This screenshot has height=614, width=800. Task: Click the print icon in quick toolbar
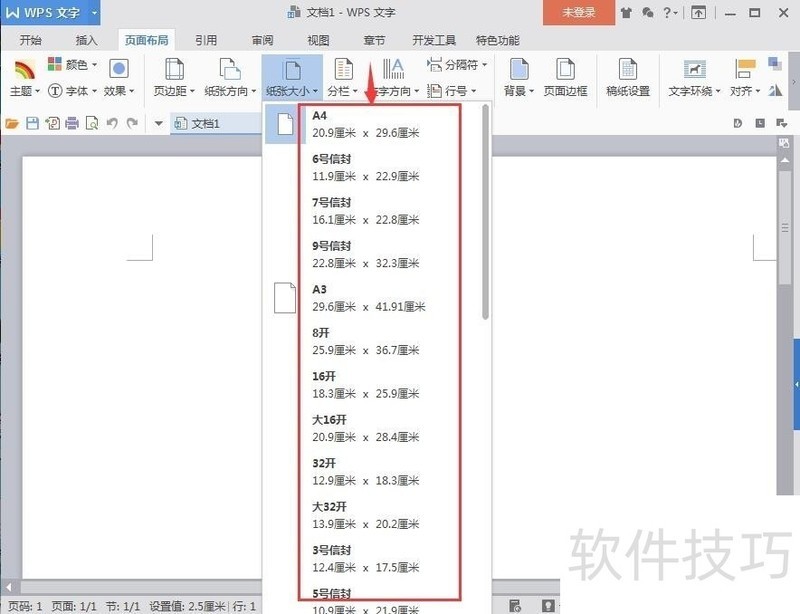71,123
